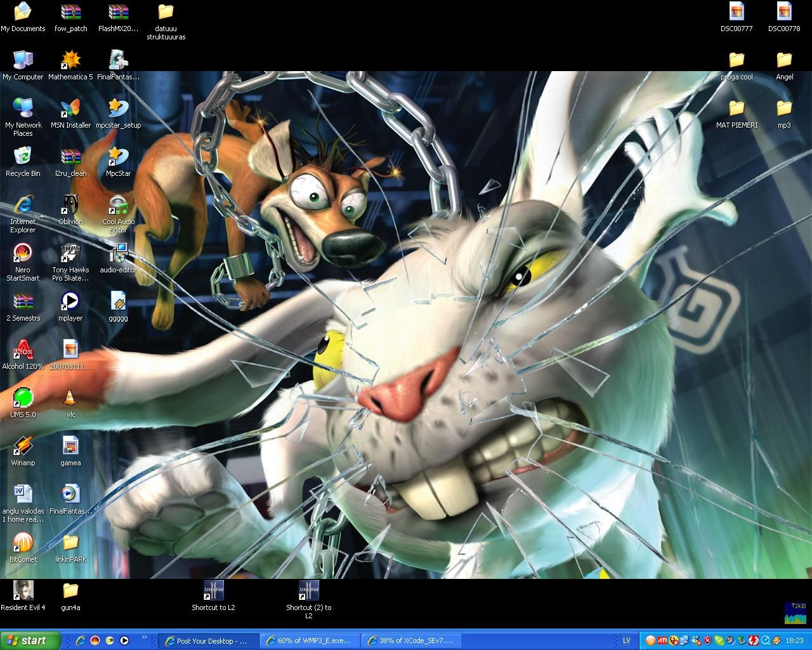Select the FinalFantas... video file near BitComet
This screenshot has height=650, width=812.
70,500
